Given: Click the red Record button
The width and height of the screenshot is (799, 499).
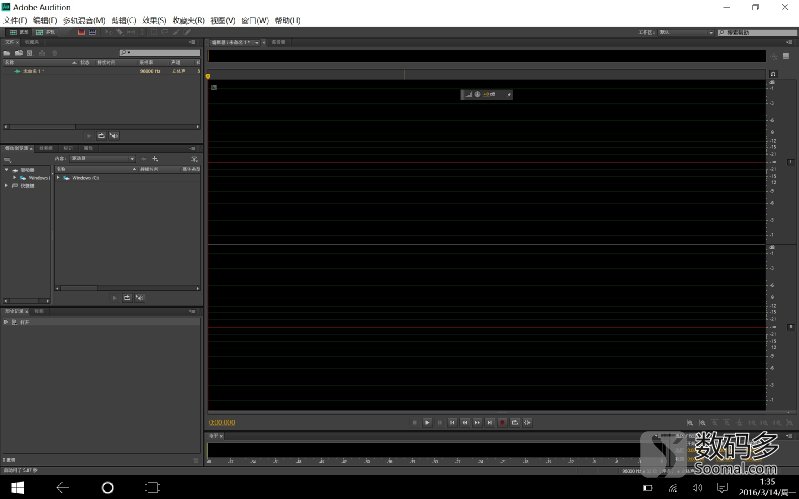Looking at the screenshot, I should click(x=502, y=423).
